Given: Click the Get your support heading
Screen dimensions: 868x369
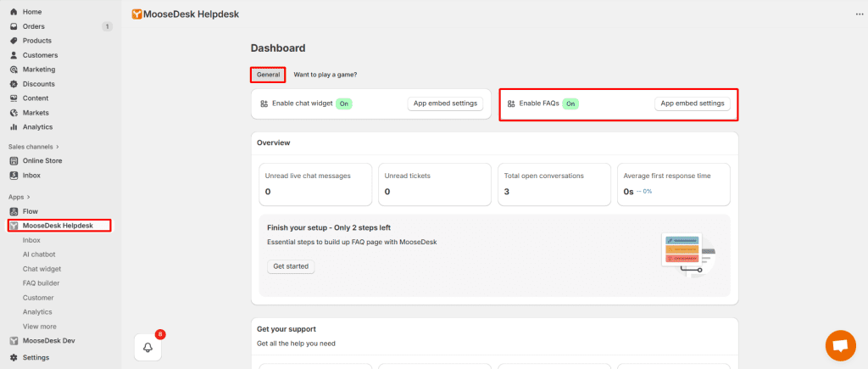Looking at the screenshot, I should (x=287, y=329).
